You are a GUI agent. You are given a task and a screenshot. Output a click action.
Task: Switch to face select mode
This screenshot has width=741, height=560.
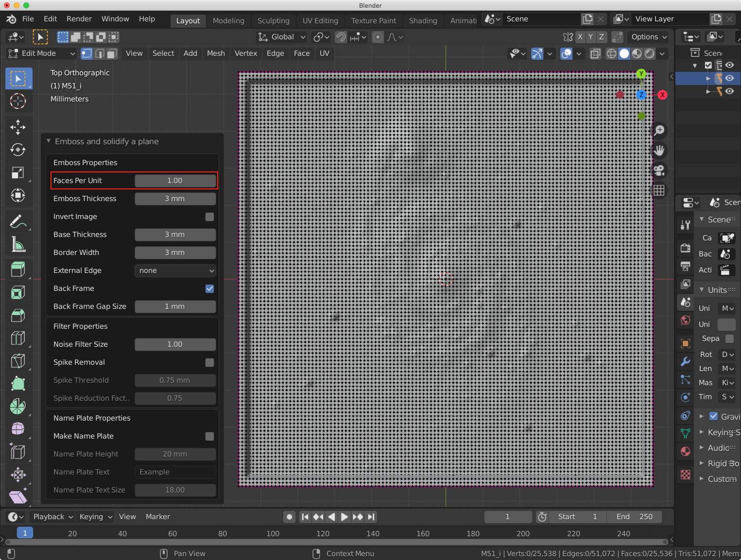click(112, 53)
